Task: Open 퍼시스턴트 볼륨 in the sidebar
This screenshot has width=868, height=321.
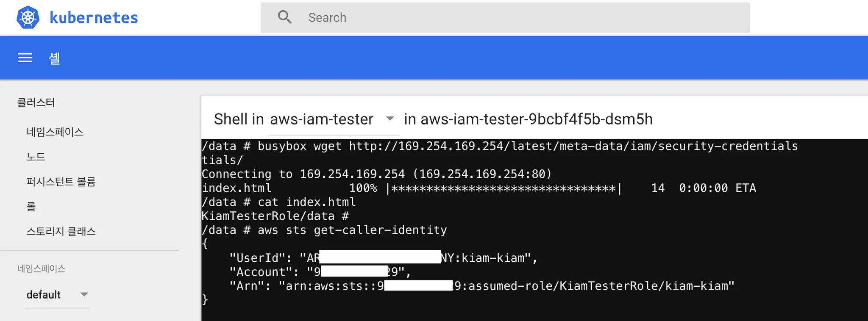Action: (x=61, y=182)
